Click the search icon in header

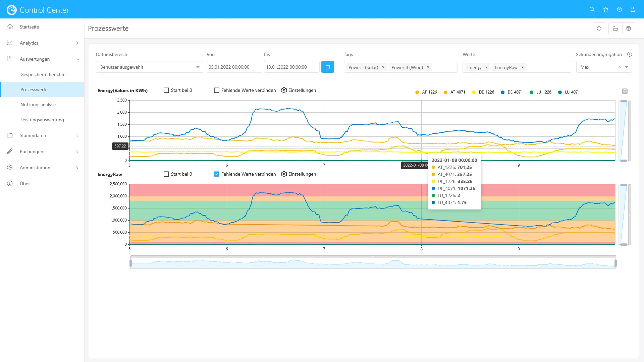[x=592, y=9]
